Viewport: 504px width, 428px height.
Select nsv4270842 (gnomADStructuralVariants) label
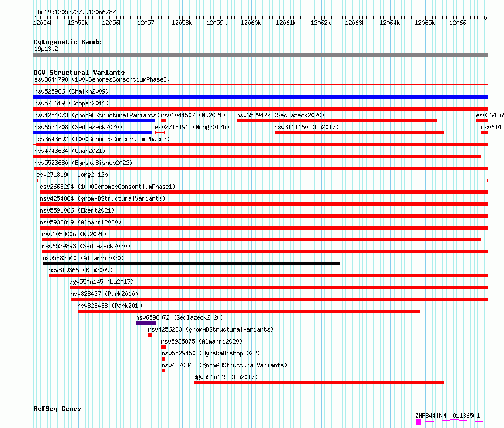[224, 365]
